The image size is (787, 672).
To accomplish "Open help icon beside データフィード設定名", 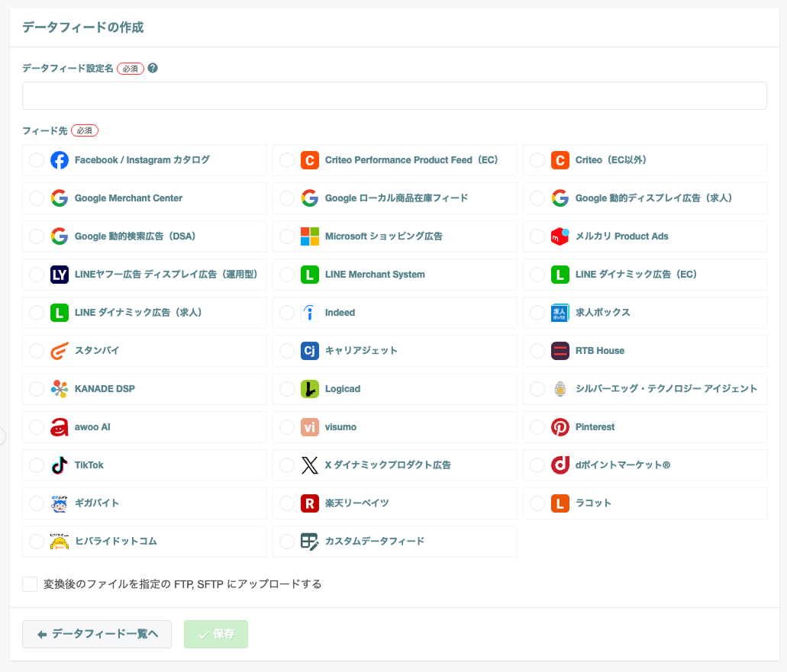I will tap(153, 68).
